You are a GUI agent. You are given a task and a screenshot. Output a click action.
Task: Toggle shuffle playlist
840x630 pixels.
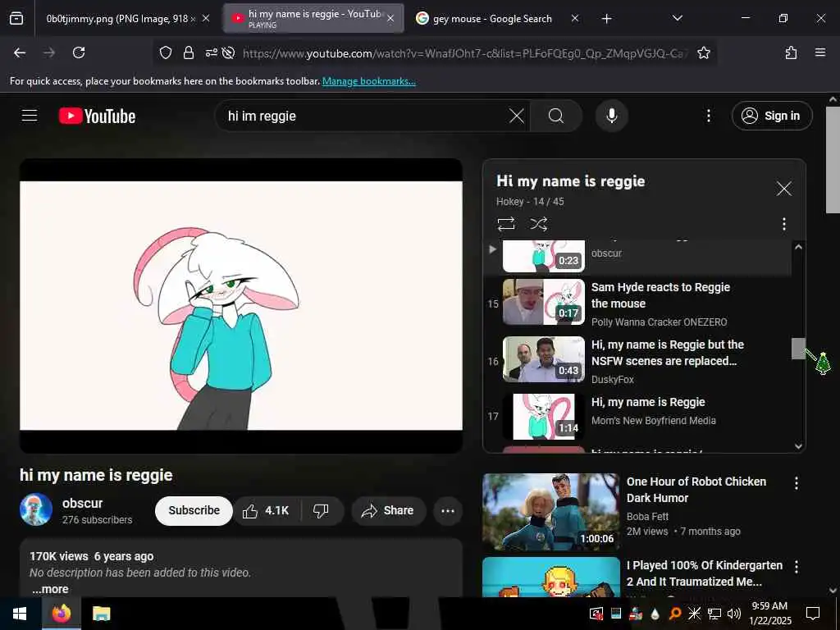click(538, 223)
